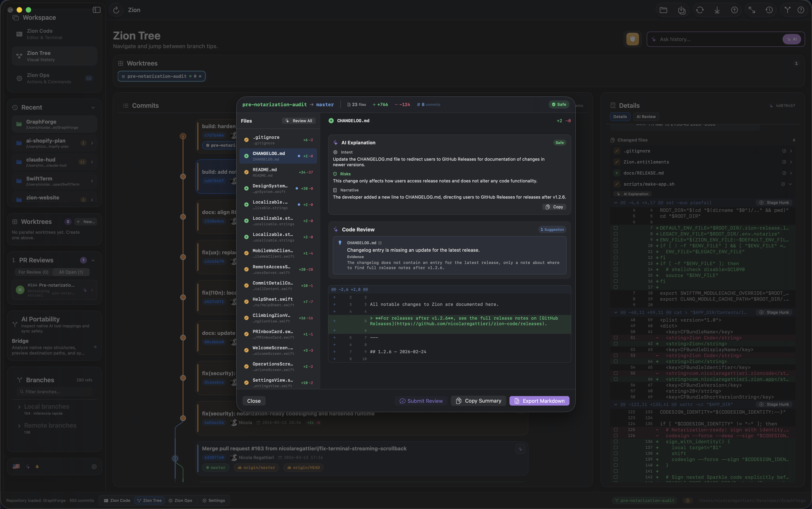
Task: Collapse the Recent section with its chevron
Action: point(93,107)
